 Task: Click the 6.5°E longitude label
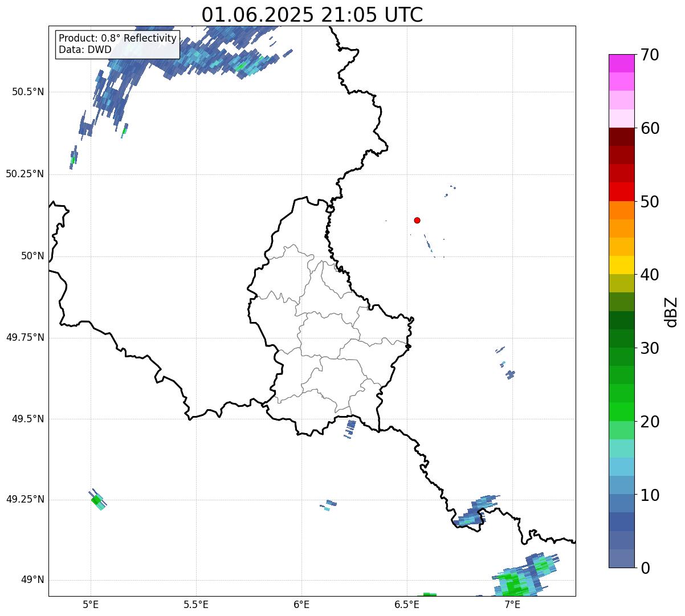click(407, 605)
